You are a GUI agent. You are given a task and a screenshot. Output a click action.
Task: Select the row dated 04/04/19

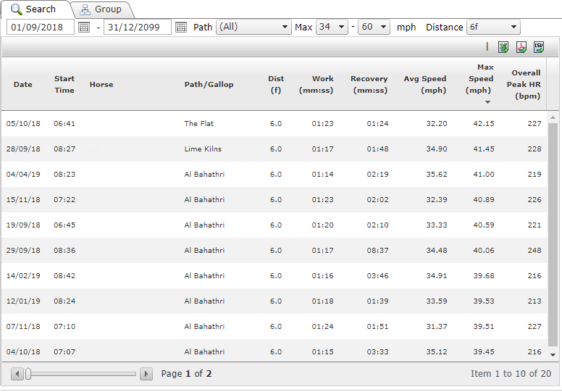274,175
